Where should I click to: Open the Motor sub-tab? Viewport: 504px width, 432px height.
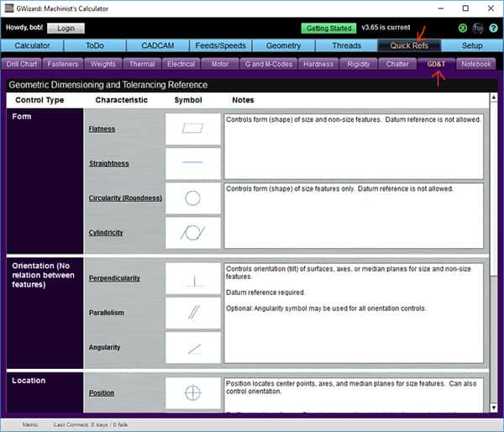coord(220,64)
